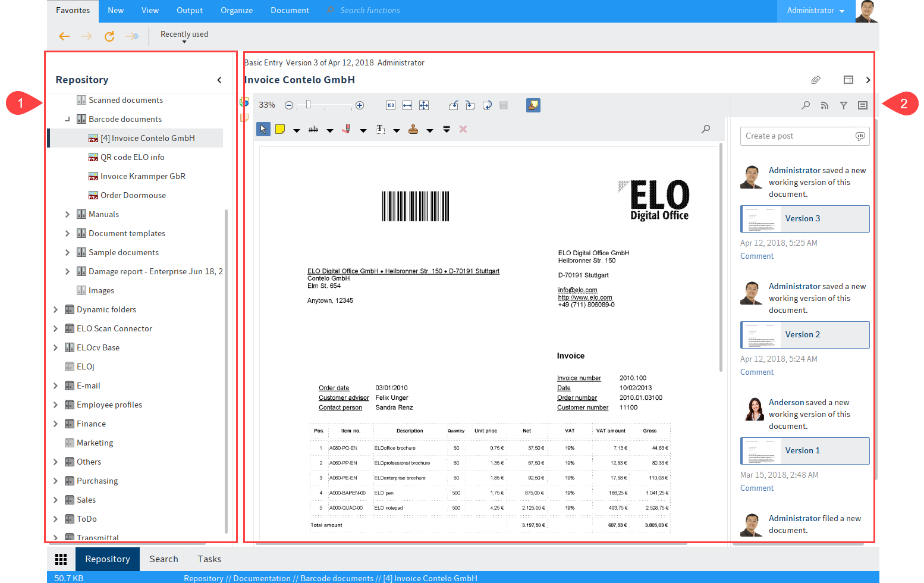The width and height of the screenshot is (924, 583).
Task: Open the Document ribbon tab
Action: (290, 11)
